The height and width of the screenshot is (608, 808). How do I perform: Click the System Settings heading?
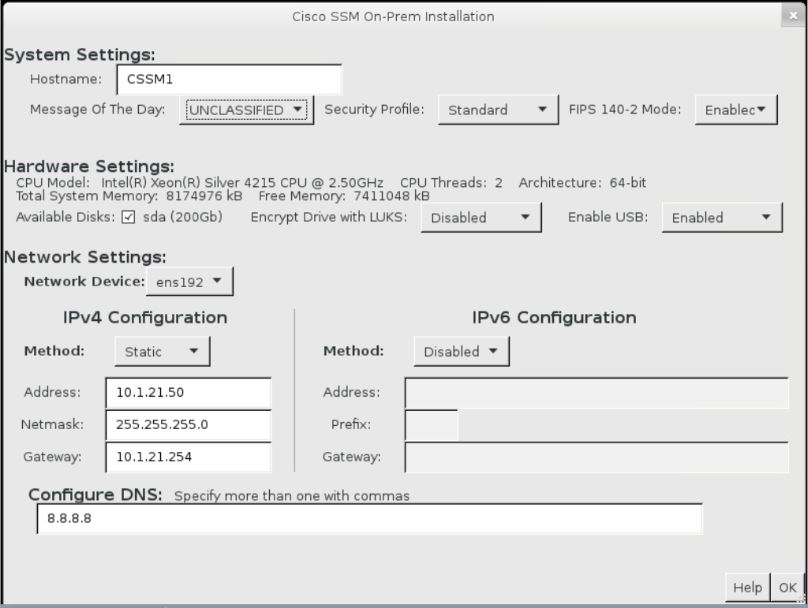coord(79,55)
